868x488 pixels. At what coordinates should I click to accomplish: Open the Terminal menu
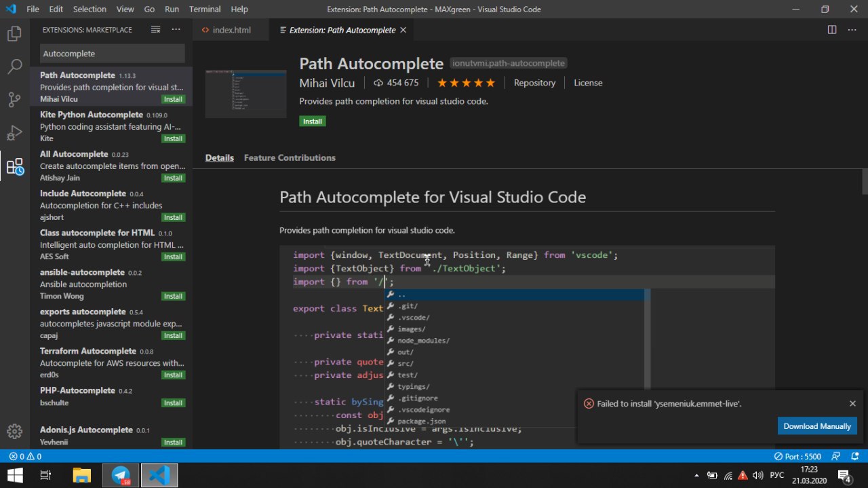[x=205, y=10]
